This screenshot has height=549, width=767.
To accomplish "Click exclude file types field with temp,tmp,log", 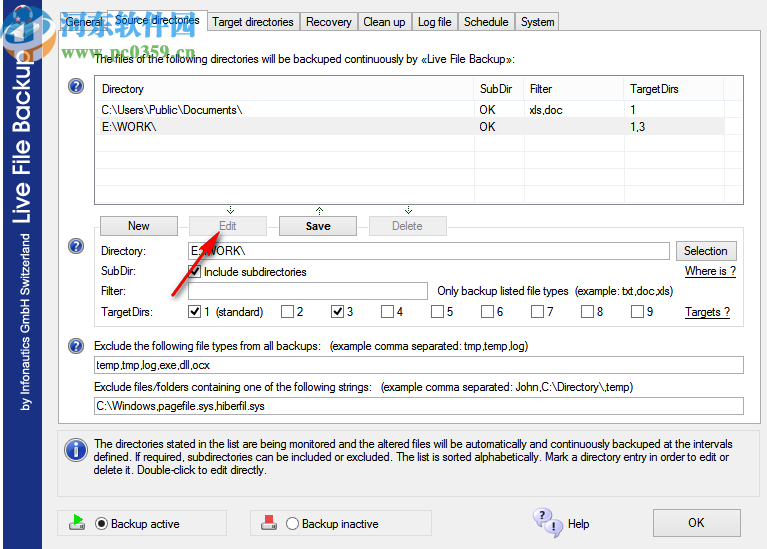I will [419, 365].
